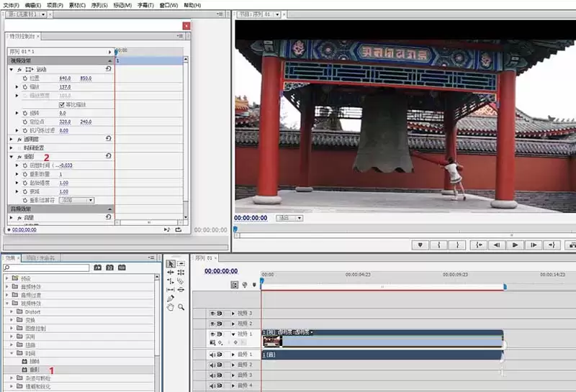The width and height of the screenshot is (576, 392).
Task: Select the Hand tool
Action: [171, 307]
